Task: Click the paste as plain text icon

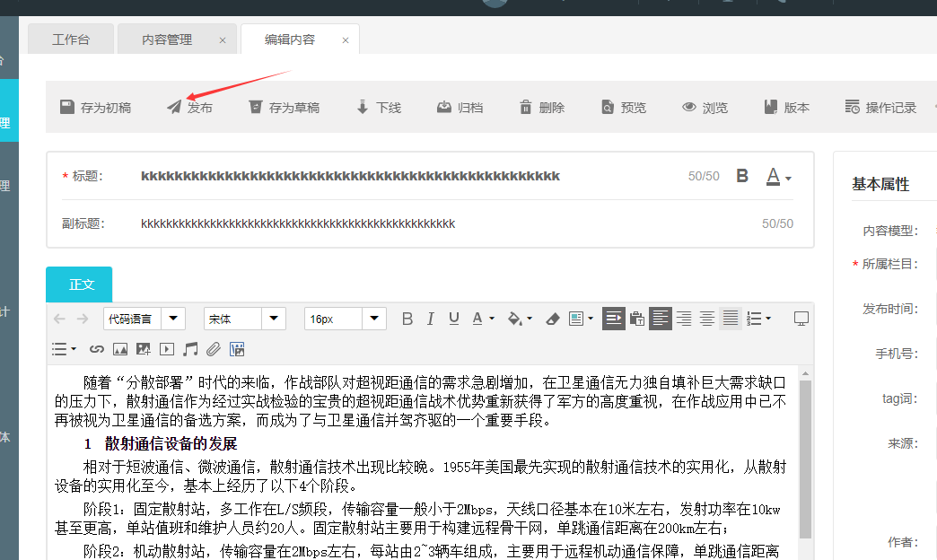Action: point(637,319)
